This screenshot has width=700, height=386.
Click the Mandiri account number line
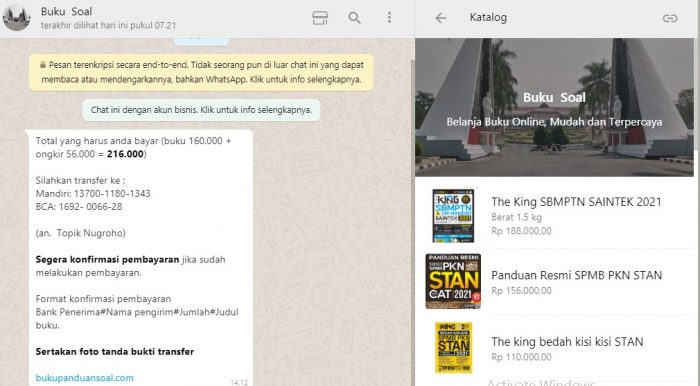click(x=93, y=194)
